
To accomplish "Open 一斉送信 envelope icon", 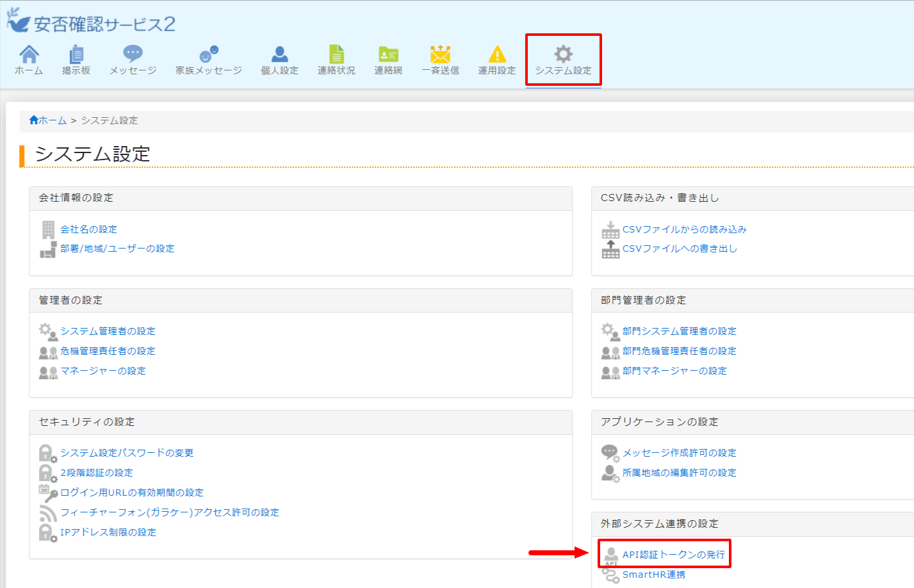I will click(440, 54).
